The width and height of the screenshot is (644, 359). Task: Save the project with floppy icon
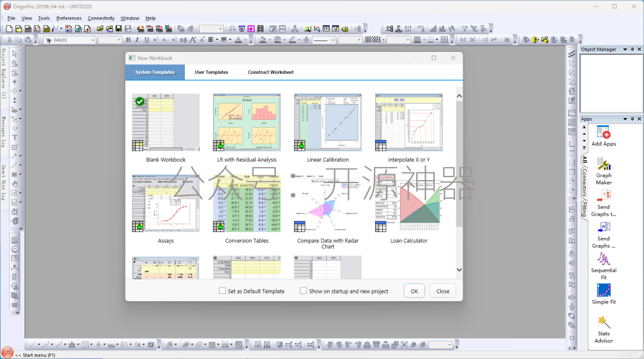tap(119, 29)
